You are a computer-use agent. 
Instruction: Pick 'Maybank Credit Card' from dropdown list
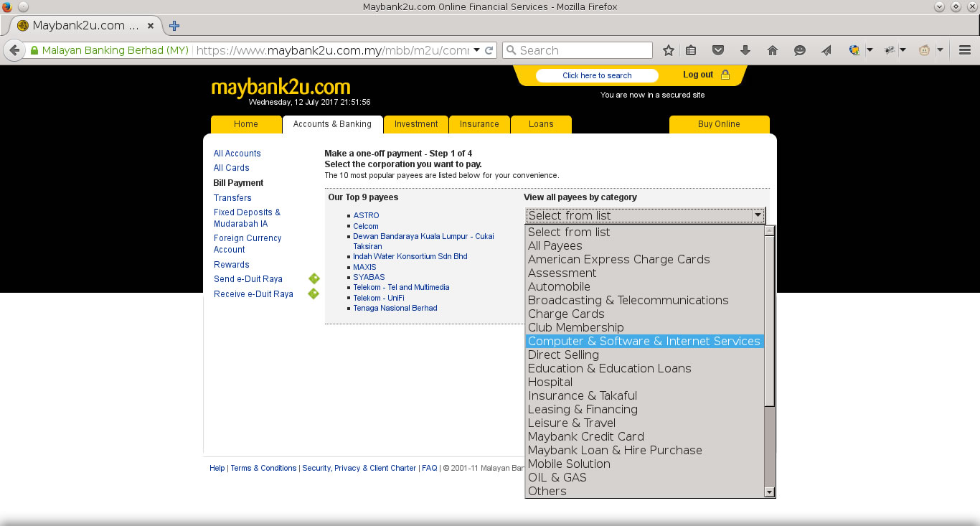point(644,436)
